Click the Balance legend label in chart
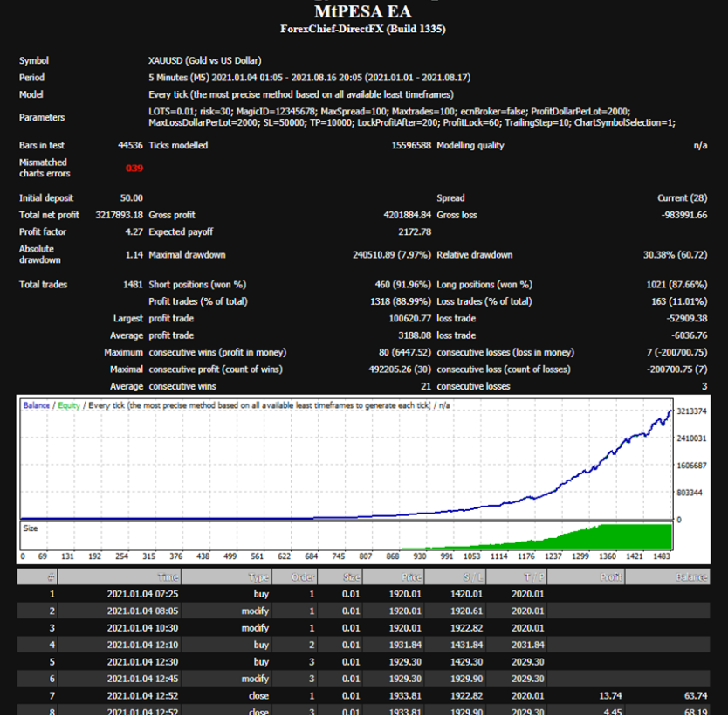 coord(37,406)
